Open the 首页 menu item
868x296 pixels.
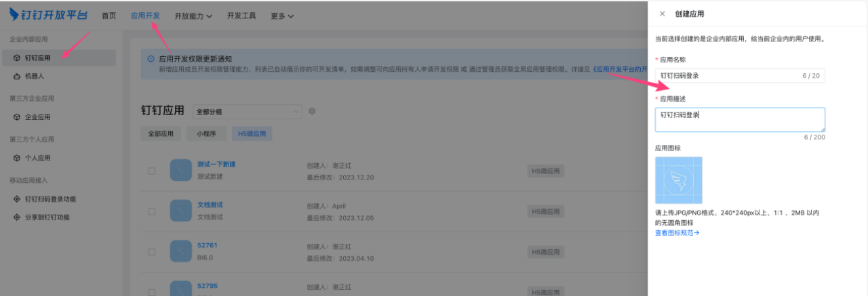[108, 16]
